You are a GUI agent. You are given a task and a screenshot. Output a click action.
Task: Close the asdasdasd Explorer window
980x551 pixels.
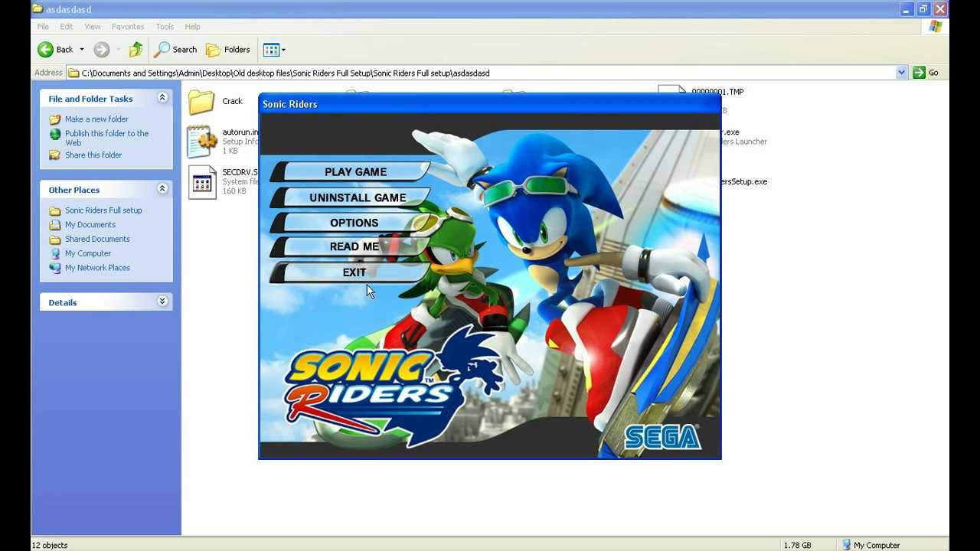coord(940,9)
